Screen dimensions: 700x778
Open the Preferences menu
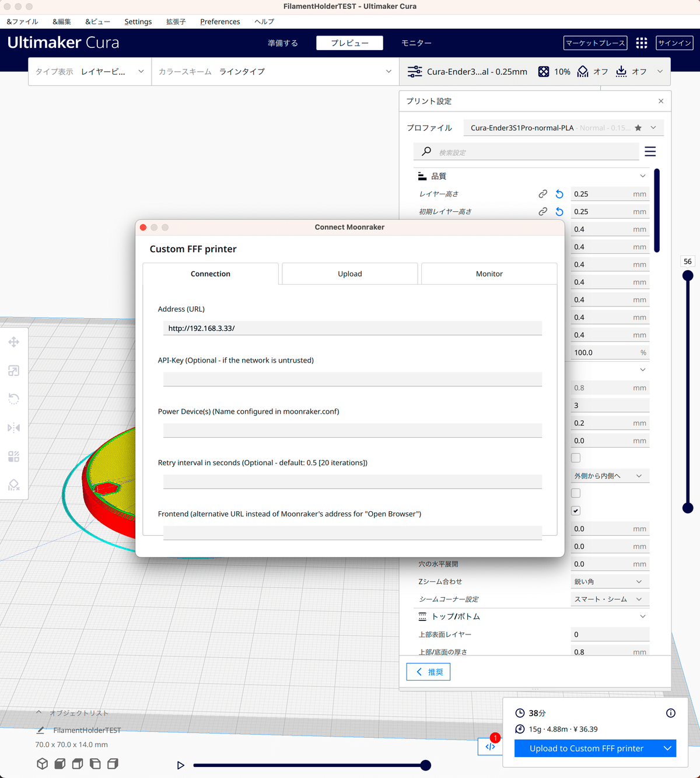click(x=220, y=22)
